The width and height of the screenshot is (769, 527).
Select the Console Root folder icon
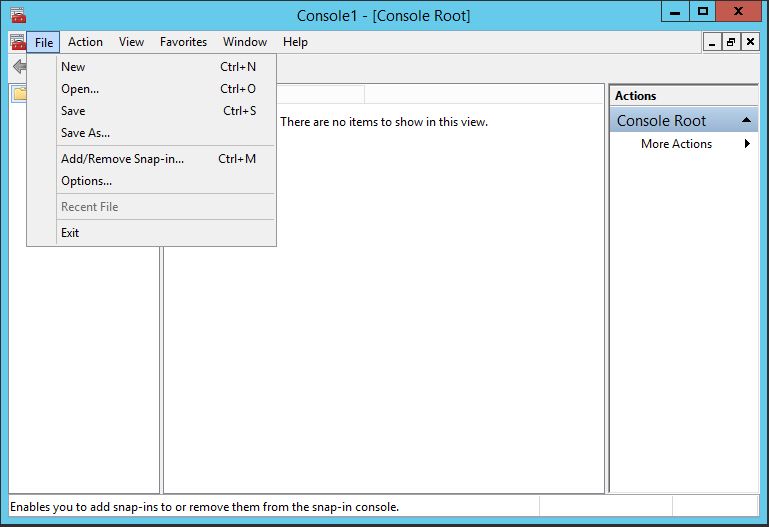19,94
